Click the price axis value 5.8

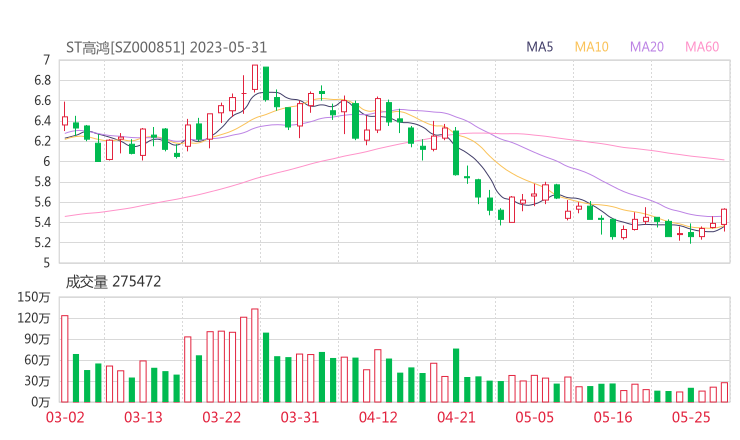pyautogui.click(x=42, y=182)
